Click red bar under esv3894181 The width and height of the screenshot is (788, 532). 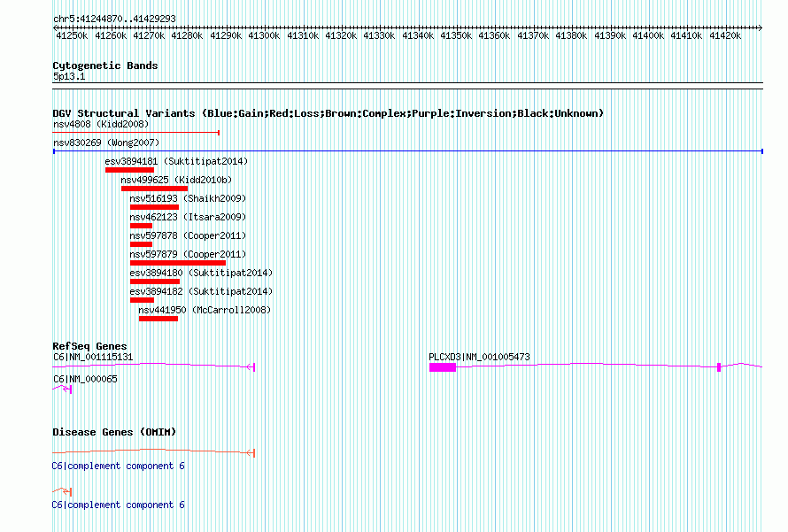click(129, 170)
